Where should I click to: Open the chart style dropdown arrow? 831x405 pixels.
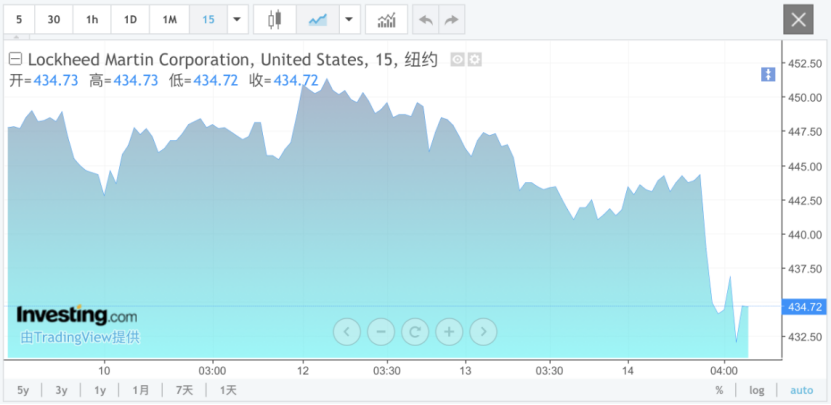point(349,20)
